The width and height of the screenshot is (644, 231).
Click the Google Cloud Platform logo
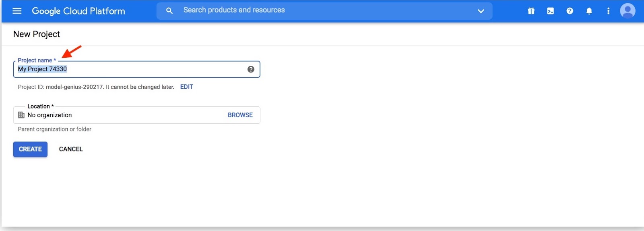tap(78, 11)
